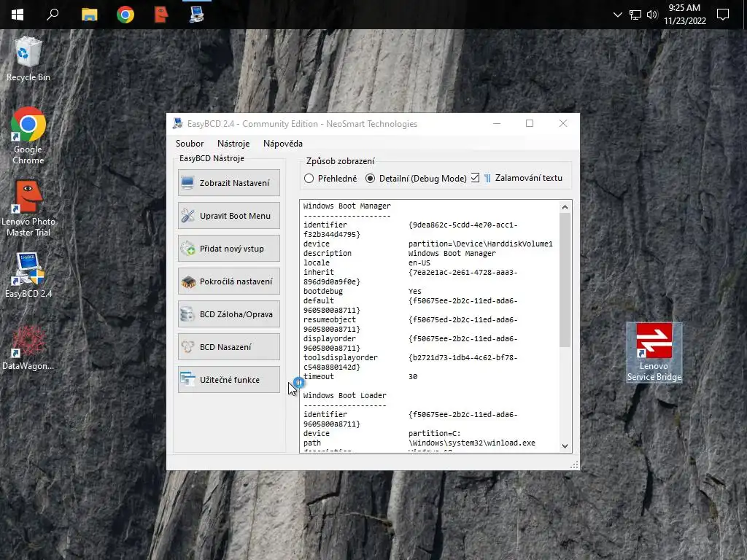Click the EasyBCD taskbar icon
This screenshot has height=560, width=747.
pos(197,15)
